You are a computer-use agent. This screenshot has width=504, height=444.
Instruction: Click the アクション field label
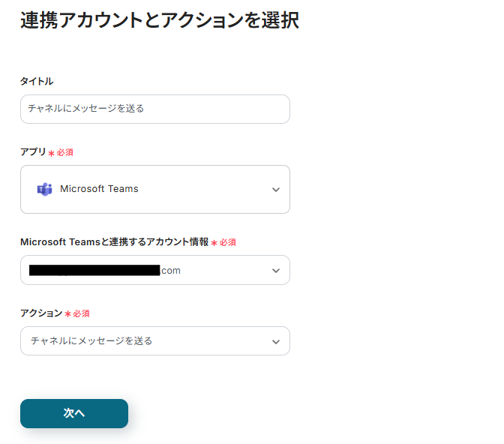(41, 313)
